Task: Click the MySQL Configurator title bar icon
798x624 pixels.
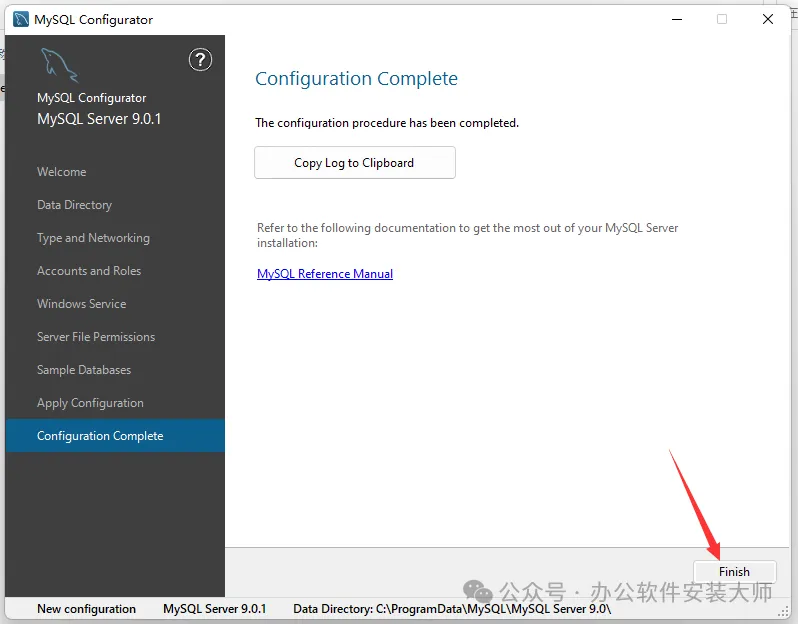Action: tap(21, 20)
